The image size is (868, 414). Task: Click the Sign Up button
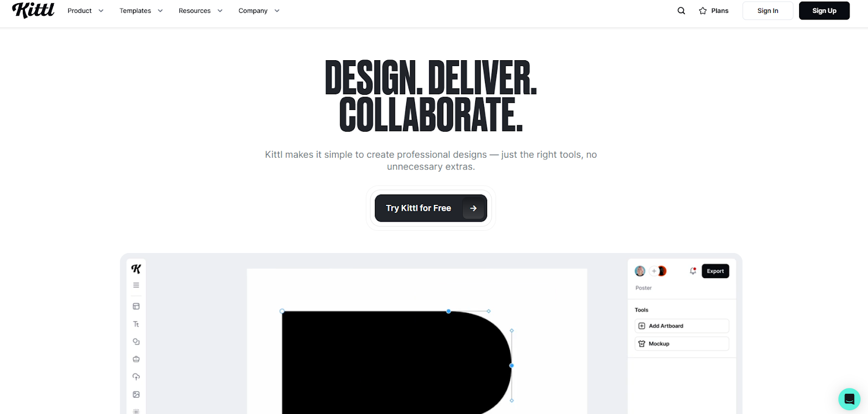[824, 11]
